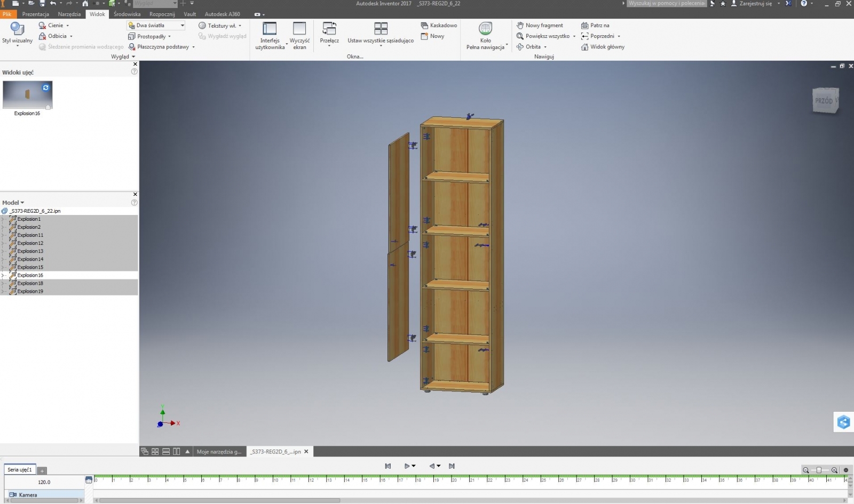854x504 pixels.
Task: Click the PRZÓD face of the view cube
Action: coord(824,101)
